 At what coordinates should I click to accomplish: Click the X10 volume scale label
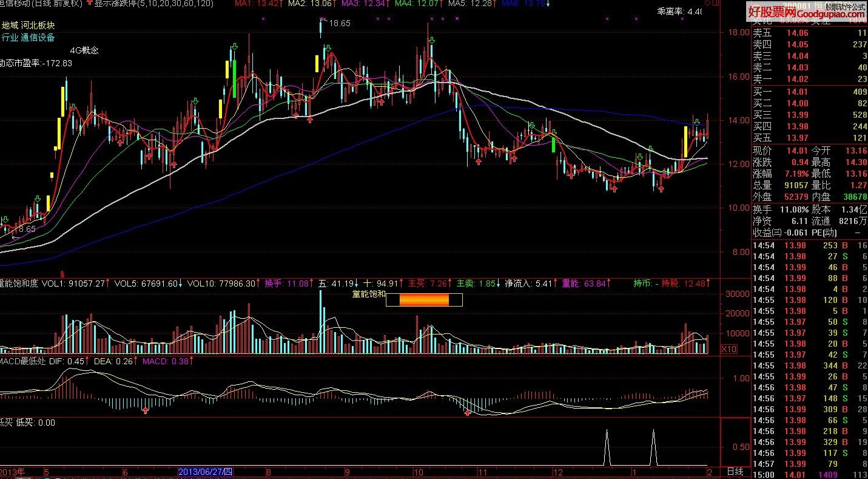point(728,349)
